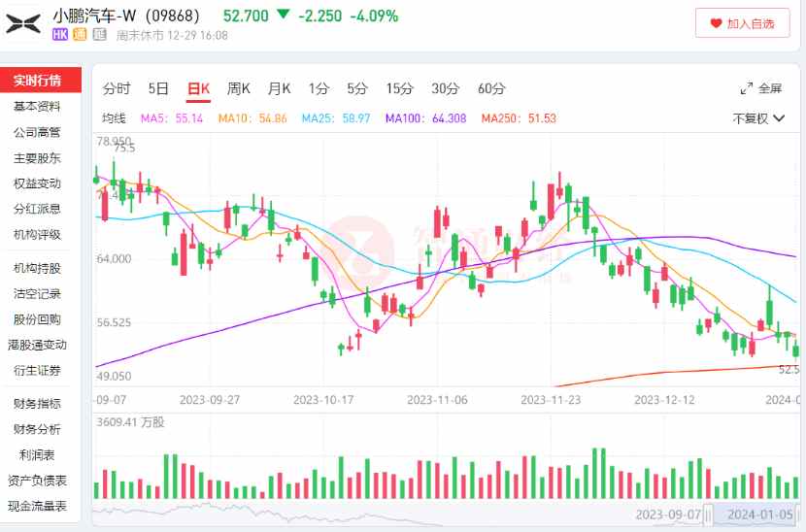The width and height of the screenshot is (806, 532).
Task: Open the 沽空记录 sidebar link
Action: pyautogui.click(x=37, y=293)
